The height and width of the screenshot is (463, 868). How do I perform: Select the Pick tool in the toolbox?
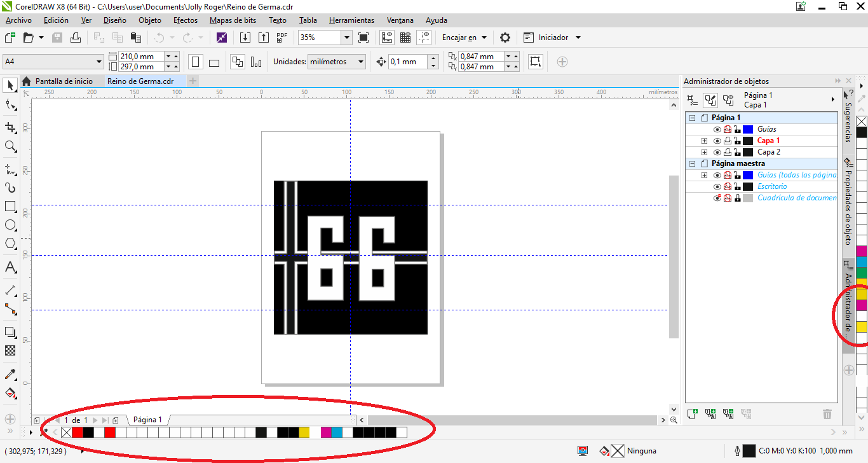click(x=10, y=85)
